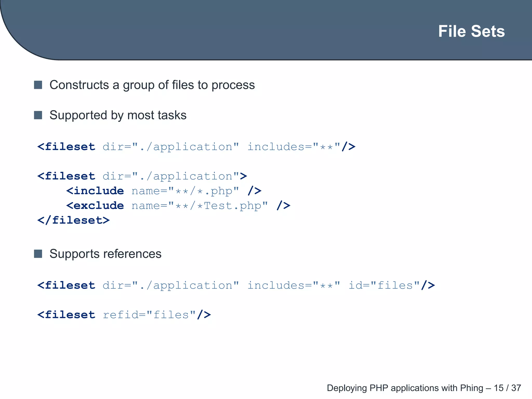Click footer 'Deploying PHP applications with Phing – 15 / 37'
532x399 pixels.
tap(424, 388)
